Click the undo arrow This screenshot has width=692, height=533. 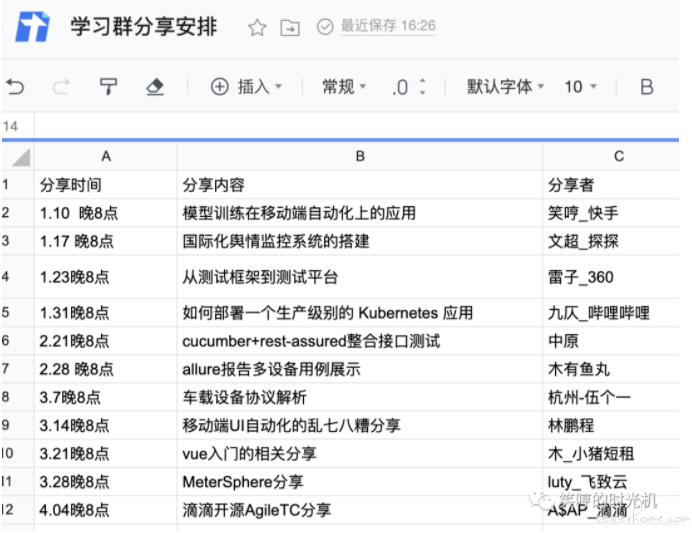coord(16,86)
